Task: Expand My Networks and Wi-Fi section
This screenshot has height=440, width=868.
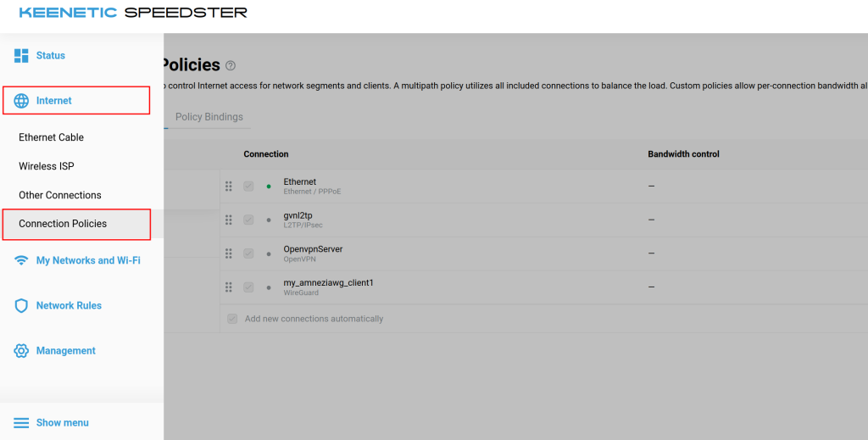Action: (x=88, y=261)
